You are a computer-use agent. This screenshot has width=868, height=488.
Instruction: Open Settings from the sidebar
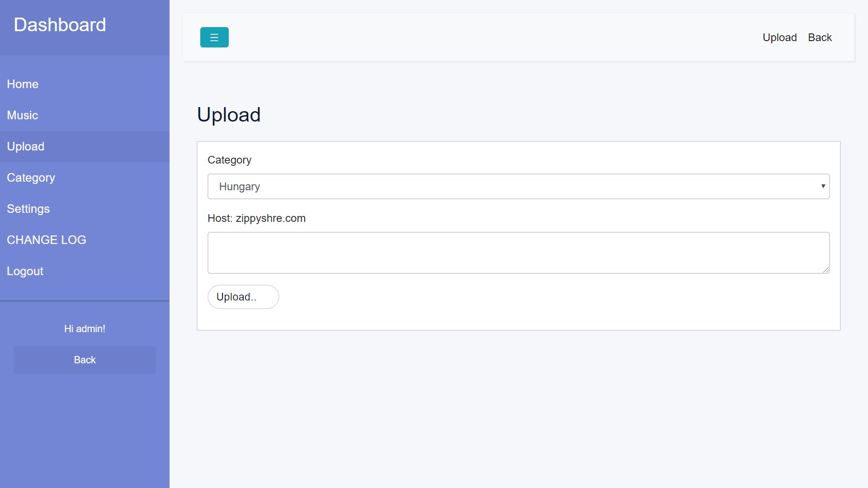pos(28,209)
